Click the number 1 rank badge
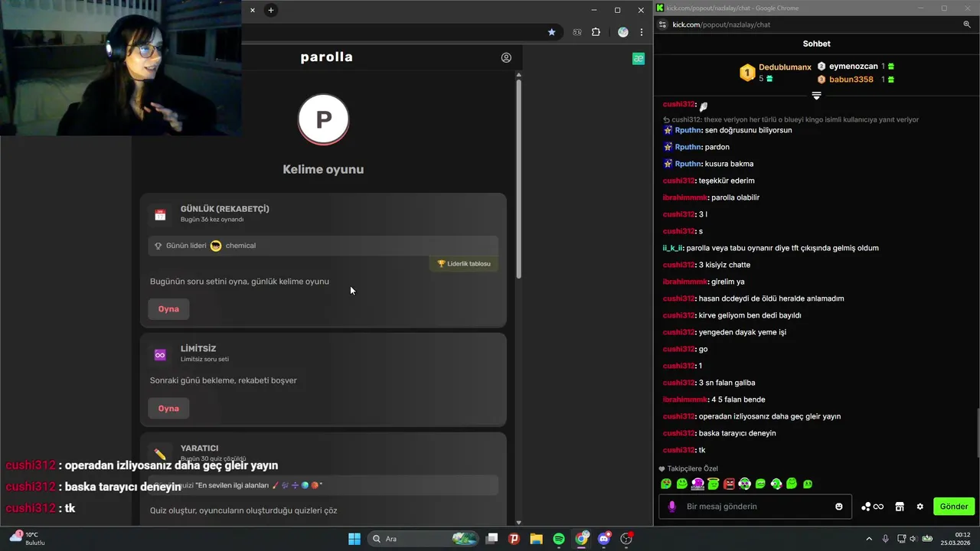Image resolution: width=980 pixels, height=551 pixels. (x=747, y=73)
